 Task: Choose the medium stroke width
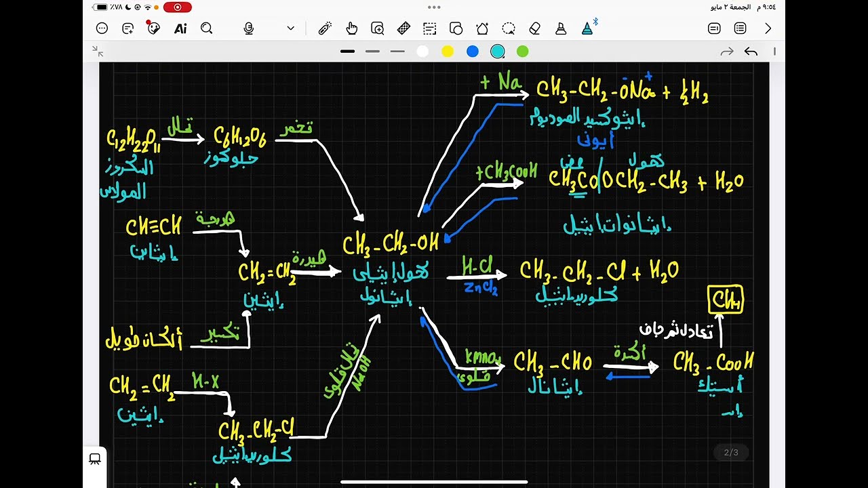(372, 52)
